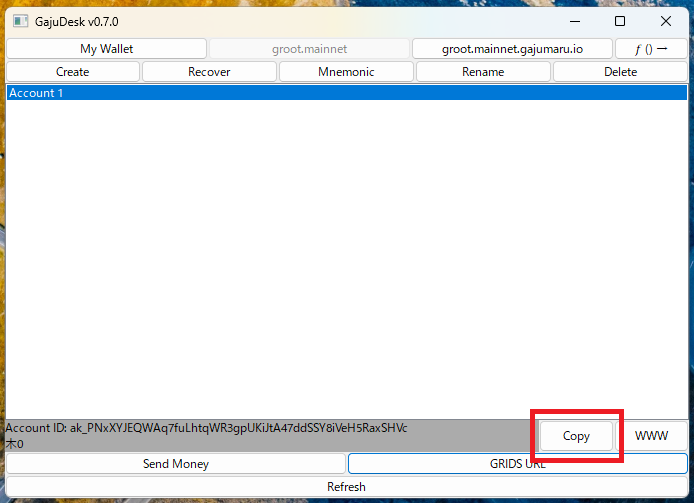The height and width of the screenshot is (503, 694).
Task: Click the GajuDesk app icon in title bar
Action: point(20,21)
